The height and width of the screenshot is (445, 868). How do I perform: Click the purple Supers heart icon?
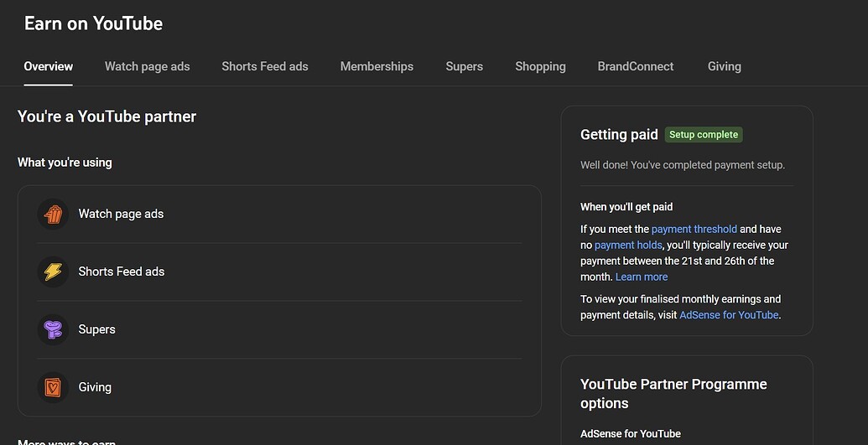(53, 329)
